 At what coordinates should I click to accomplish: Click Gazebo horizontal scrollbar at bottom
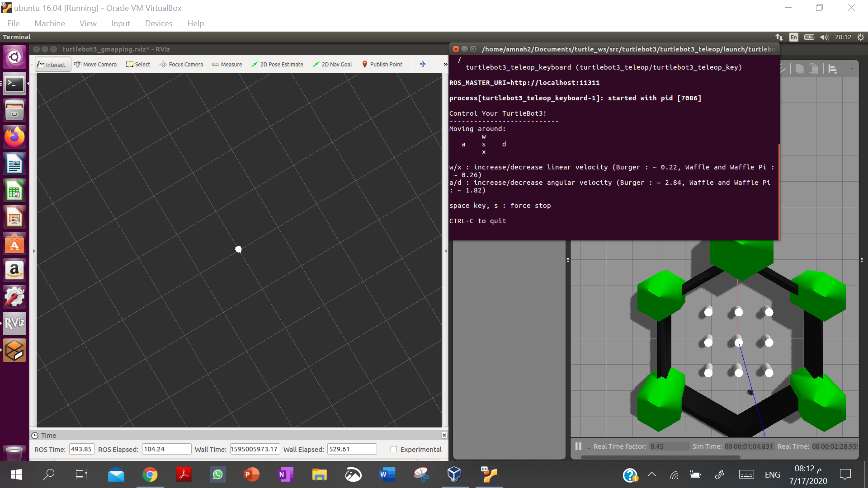[x=660, y=457]
